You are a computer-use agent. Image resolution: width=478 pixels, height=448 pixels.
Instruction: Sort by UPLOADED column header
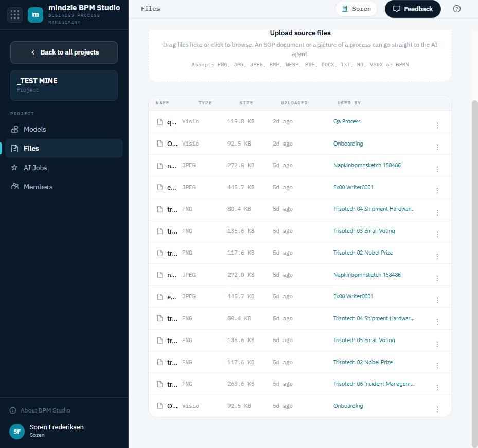(x=294, y=103)
